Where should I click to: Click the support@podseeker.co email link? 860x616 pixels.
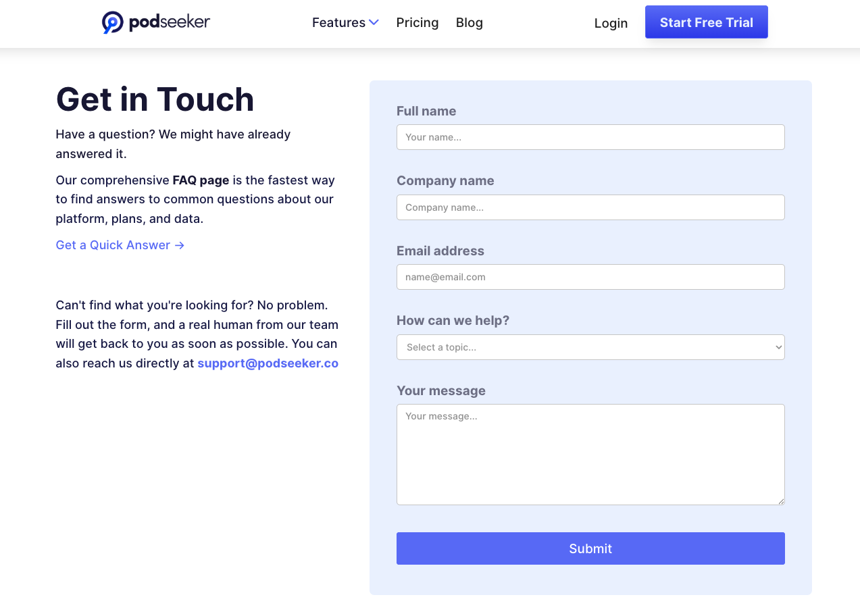pyautogui.click(x=268, y=363)
